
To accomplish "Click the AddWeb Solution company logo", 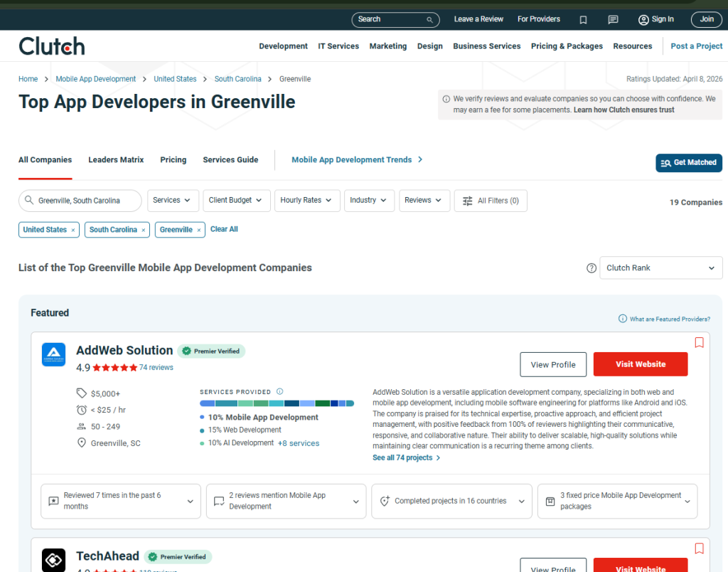I will click(53, 354).
